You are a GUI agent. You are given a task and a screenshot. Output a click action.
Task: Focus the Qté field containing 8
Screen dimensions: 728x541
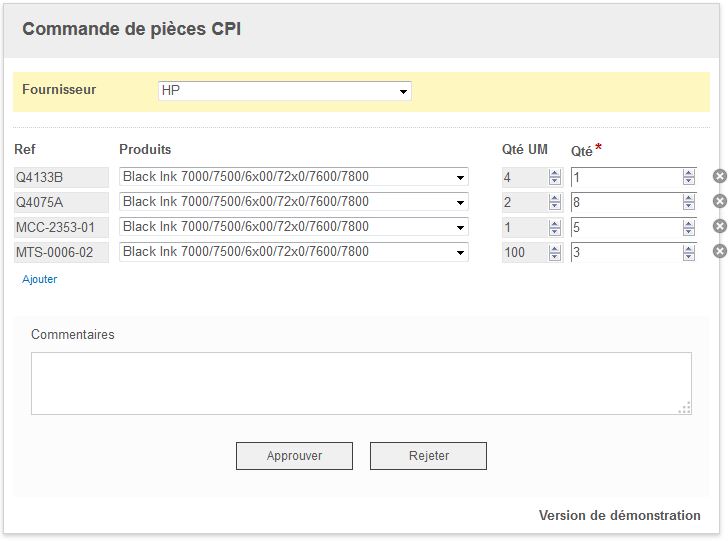(x=626, y=202)
